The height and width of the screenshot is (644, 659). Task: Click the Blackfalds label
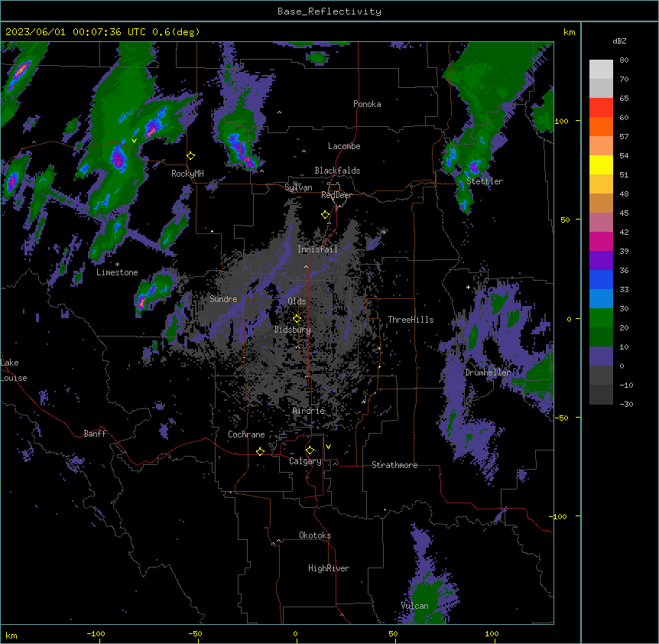click(x=337, y=171)
